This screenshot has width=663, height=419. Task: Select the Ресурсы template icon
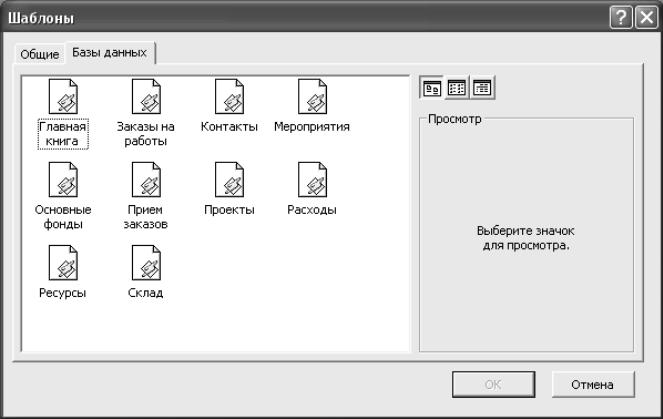tap(63, 263)
